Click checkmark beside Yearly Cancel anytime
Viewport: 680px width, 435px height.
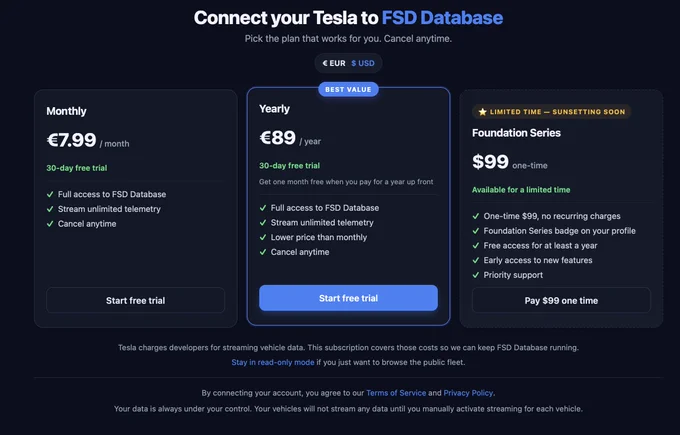pyautogui.click(x=262, y=252)
